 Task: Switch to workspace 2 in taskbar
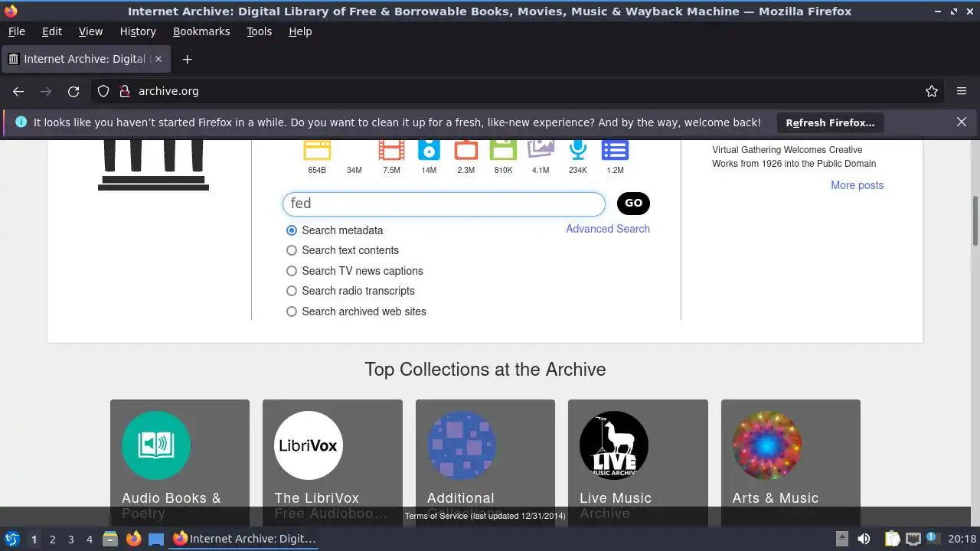pos(52,540)
